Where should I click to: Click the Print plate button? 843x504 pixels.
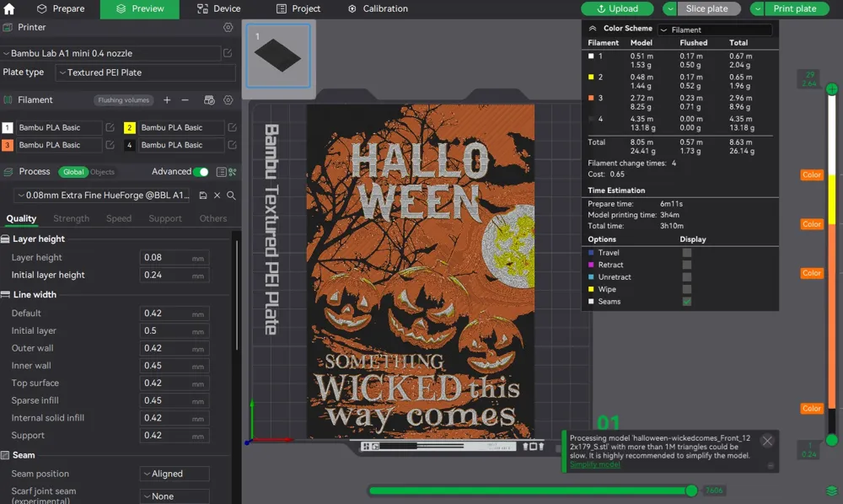(x=795, y=8)
